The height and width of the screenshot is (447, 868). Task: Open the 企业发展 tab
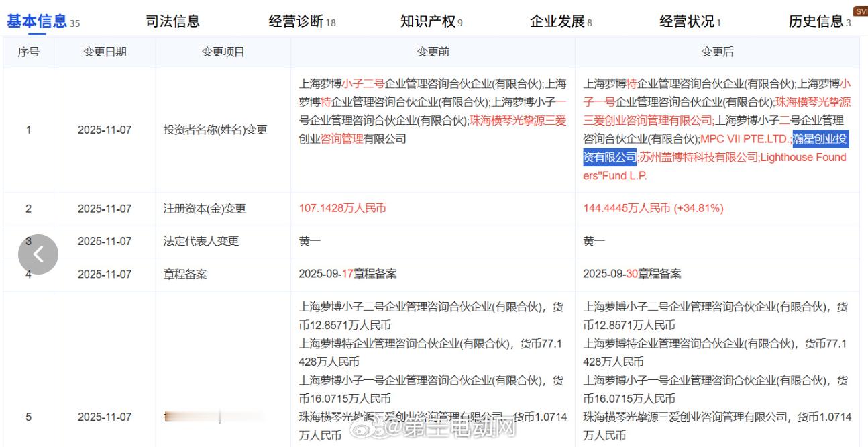pos(557,21)
